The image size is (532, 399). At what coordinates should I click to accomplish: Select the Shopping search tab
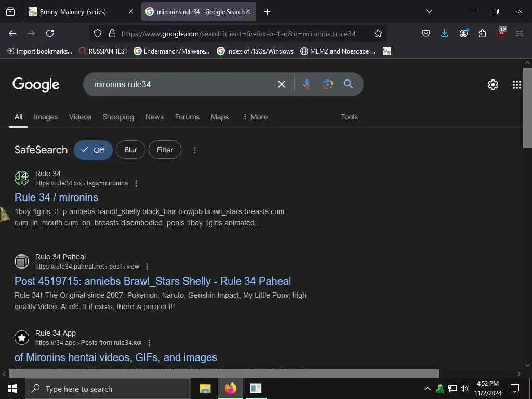[118, 117]
